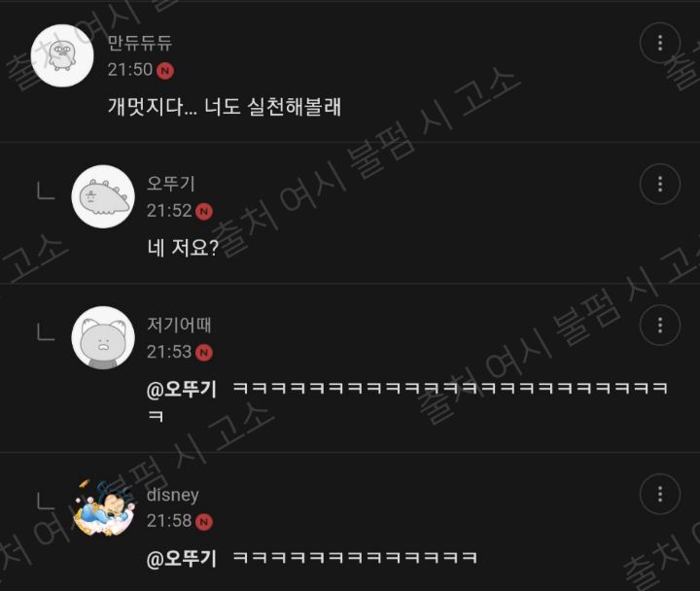Click the username 만듀듀듀
The width and height of the screenshot is (700, 591).
[x=140, y=43]
